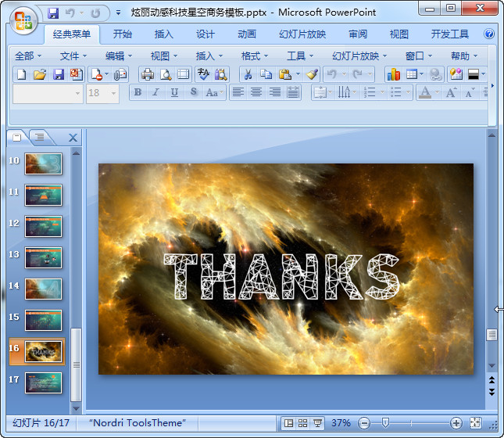Switch to outline tab in slide pane
The height and width of the screenshot is (438, 504).
click(x=40, y=137)
